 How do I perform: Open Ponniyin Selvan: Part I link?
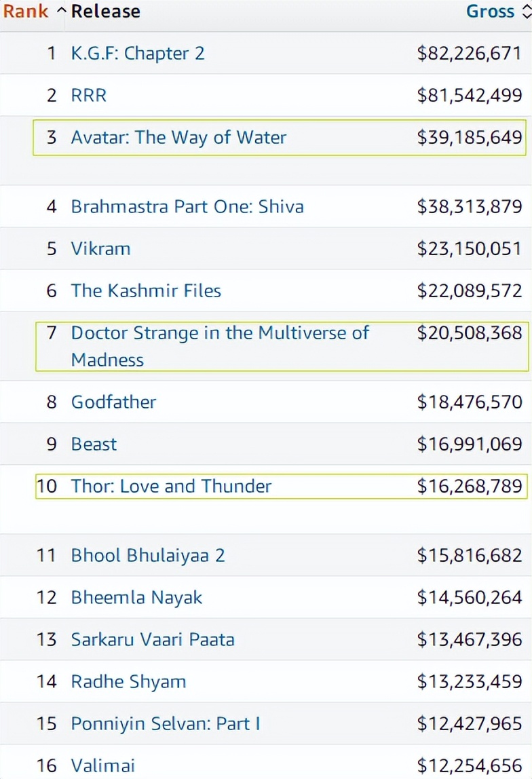pos(165,723)
